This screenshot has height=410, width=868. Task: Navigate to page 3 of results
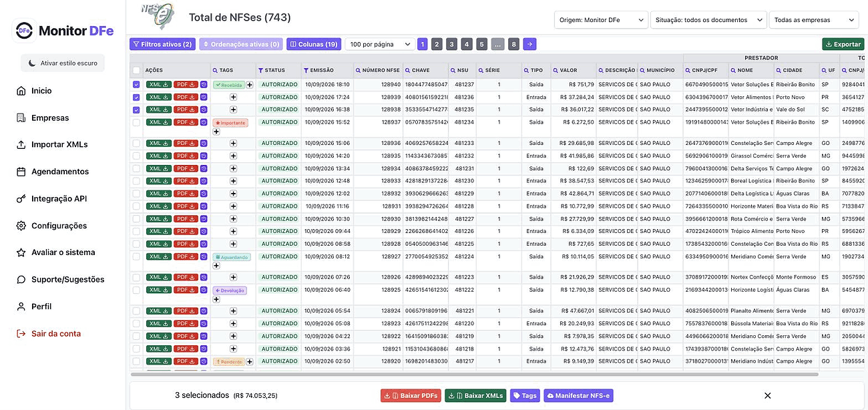pos(452,44)
